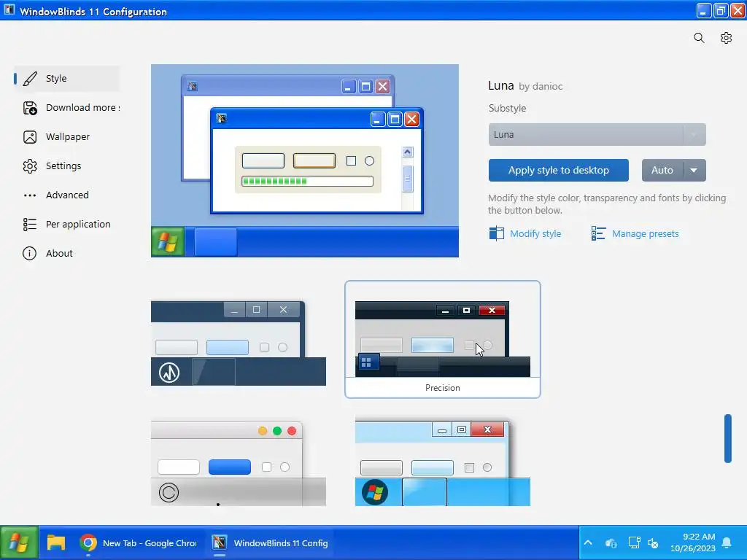Click the Manage presets icon
This screenshot has height=560, width=747.
pyautogui.click(x=598, y=233)
